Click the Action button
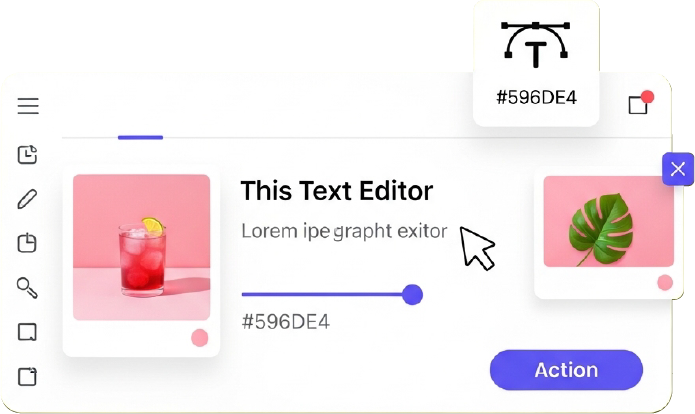 point(566,370)
